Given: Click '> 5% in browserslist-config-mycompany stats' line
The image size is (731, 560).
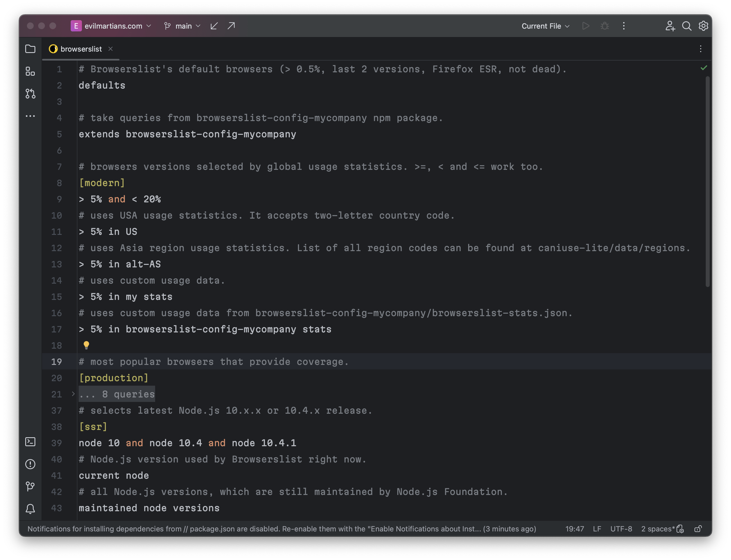Looking at the screenshot, I should point(205,329).
